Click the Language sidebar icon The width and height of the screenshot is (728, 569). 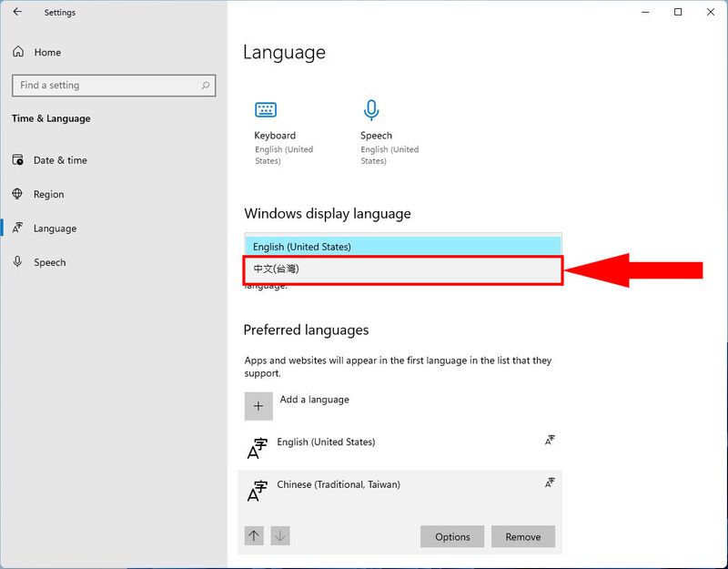(x=17, y=228)
